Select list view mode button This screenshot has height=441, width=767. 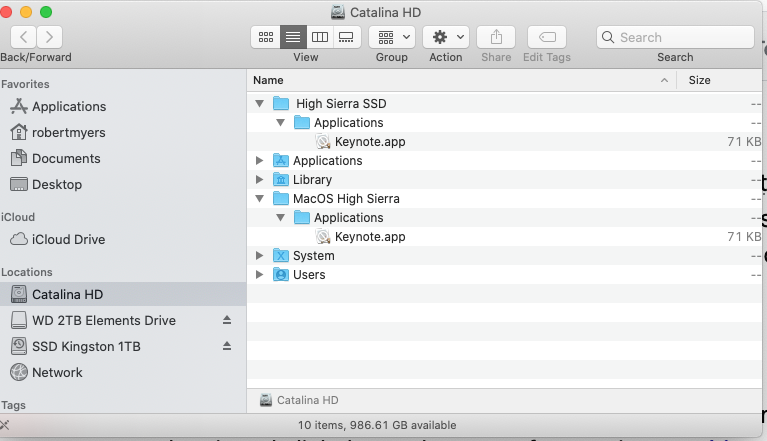(x=293, y=37)
